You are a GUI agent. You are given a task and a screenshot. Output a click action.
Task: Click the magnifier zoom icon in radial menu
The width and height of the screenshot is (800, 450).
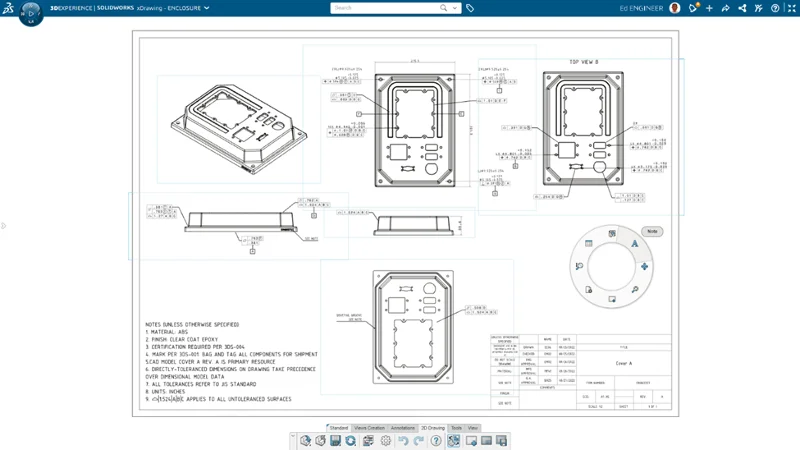634,290
